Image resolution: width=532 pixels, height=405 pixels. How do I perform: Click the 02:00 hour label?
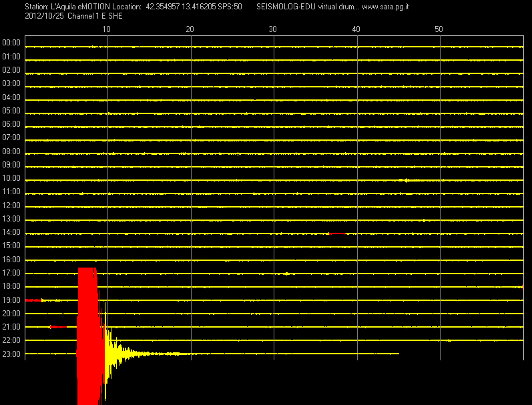click(x=11, y=70)
